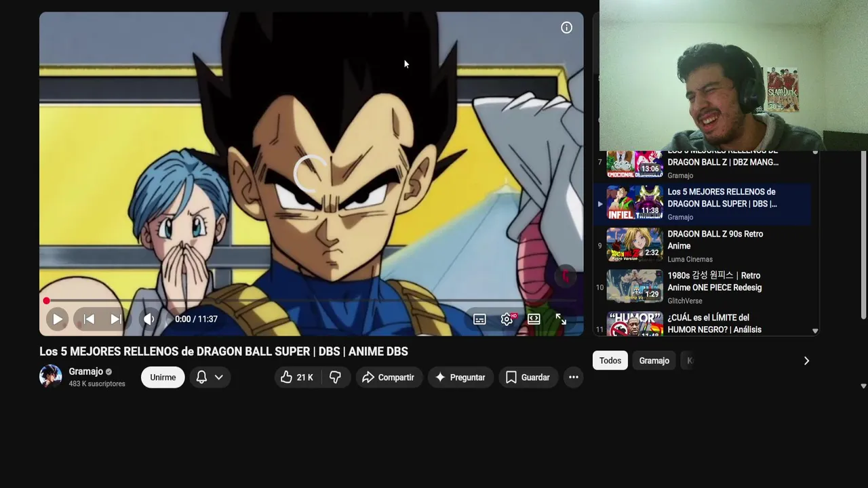Viewport: 868px width, 488px height.
Task: Click the video progress bar scrubber
Action: pos(46,300)
